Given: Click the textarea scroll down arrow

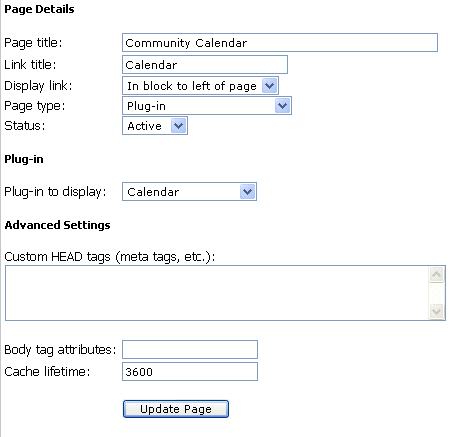Looking at the screenshot, I should pos(437,311).
